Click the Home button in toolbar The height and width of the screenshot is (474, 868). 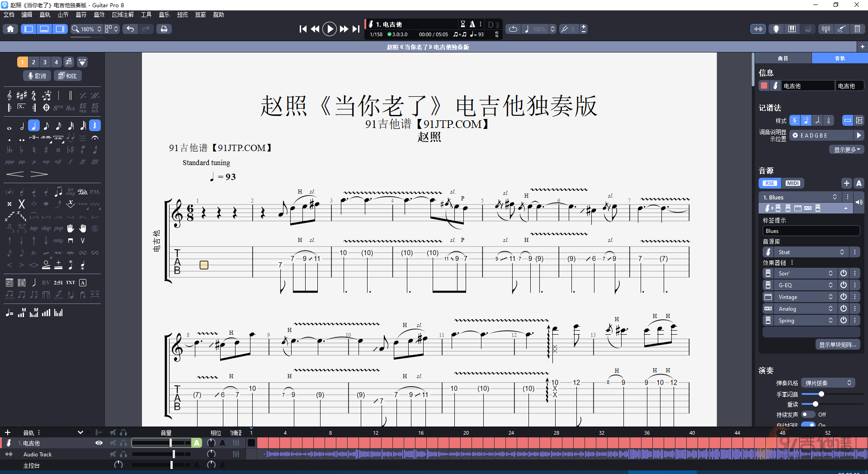(x=10, y=29)
